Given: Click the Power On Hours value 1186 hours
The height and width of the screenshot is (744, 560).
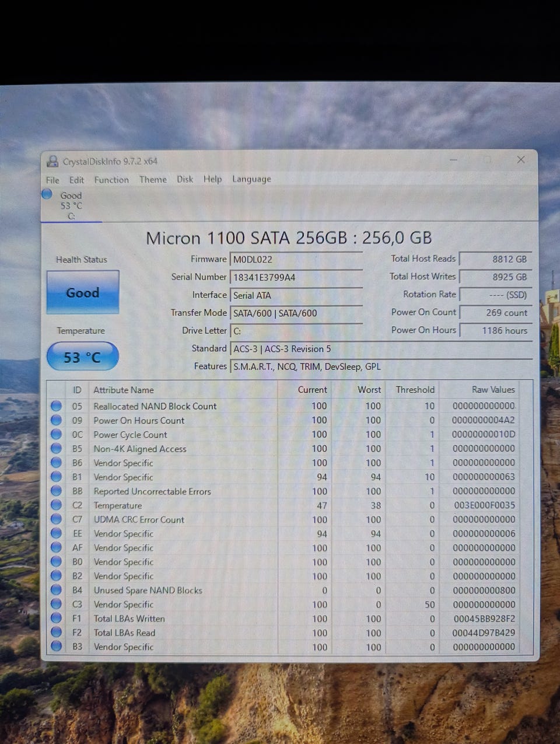Looking at the screenshot, I should pos(495,330).
